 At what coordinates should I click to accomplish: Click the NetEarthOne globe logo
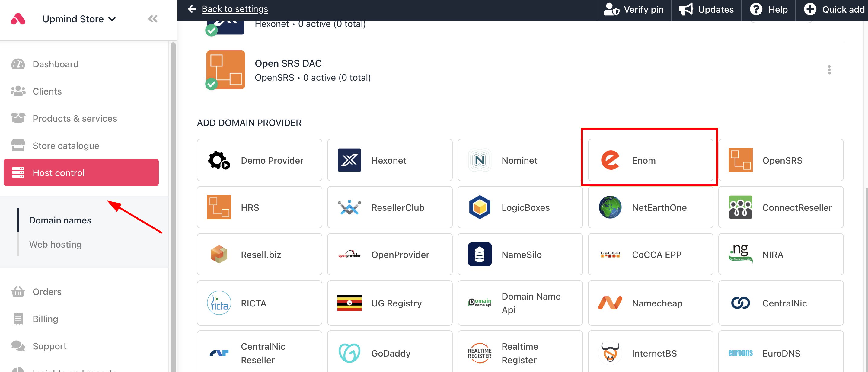point(610,207)
